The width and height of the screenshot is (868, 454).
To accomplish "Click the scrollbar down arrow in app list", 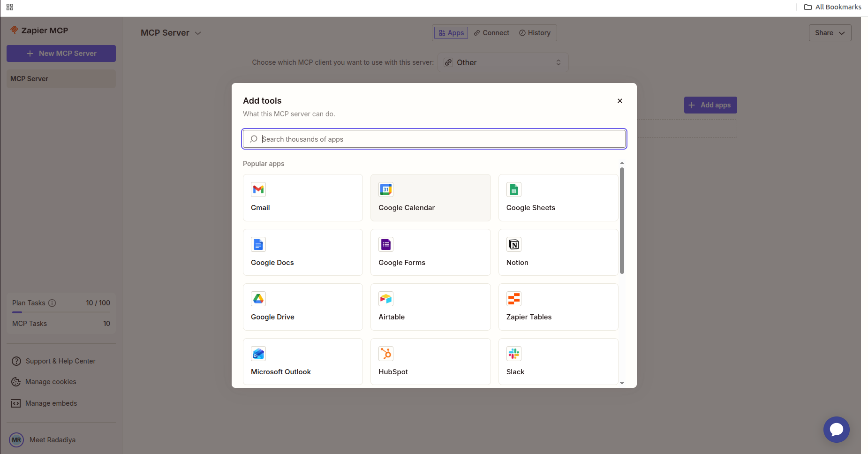I will point(622,383).
